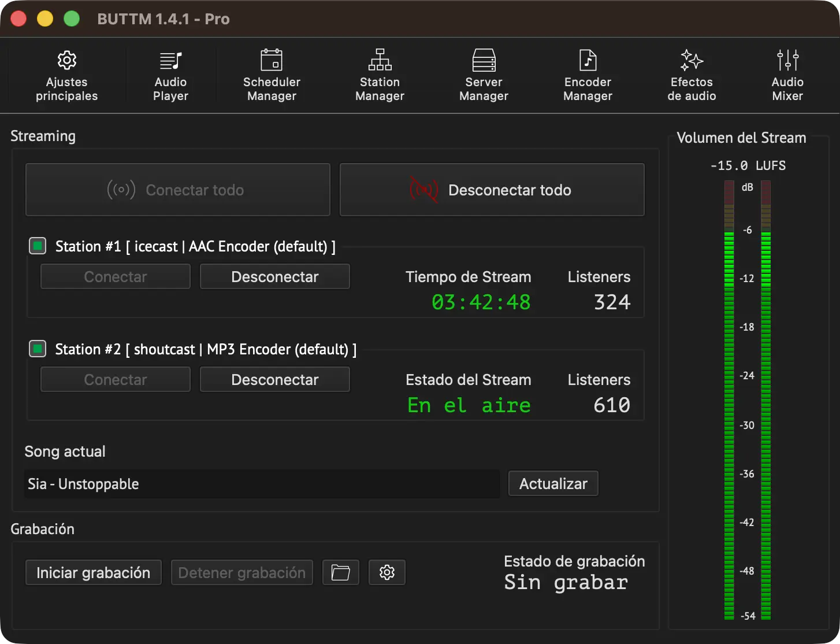Click the Song actual text field

coord(262,484)
